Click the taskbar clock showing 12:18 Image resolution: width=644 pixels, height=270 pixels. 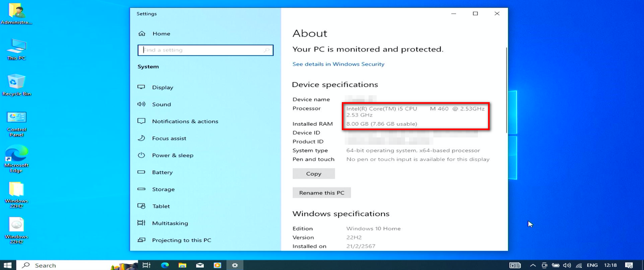click(610, 265)
